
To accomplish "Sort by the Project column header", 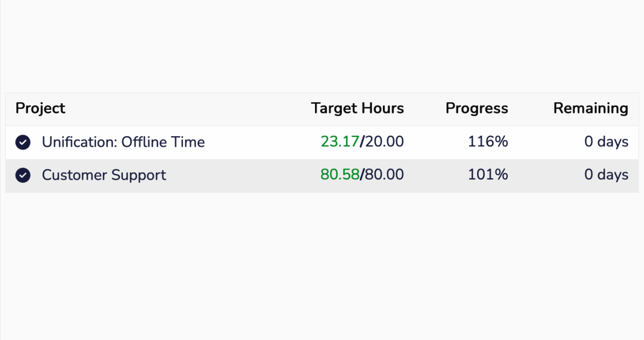I will 40,109.
